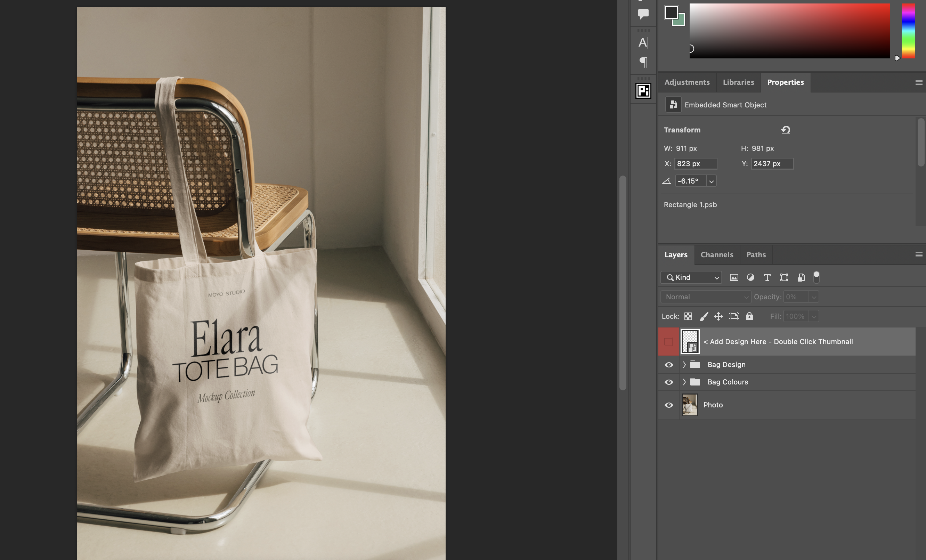This screenshot has height=560, width=926.
Task: Open the rotation angle dropdown
Action: coord(711,181)
